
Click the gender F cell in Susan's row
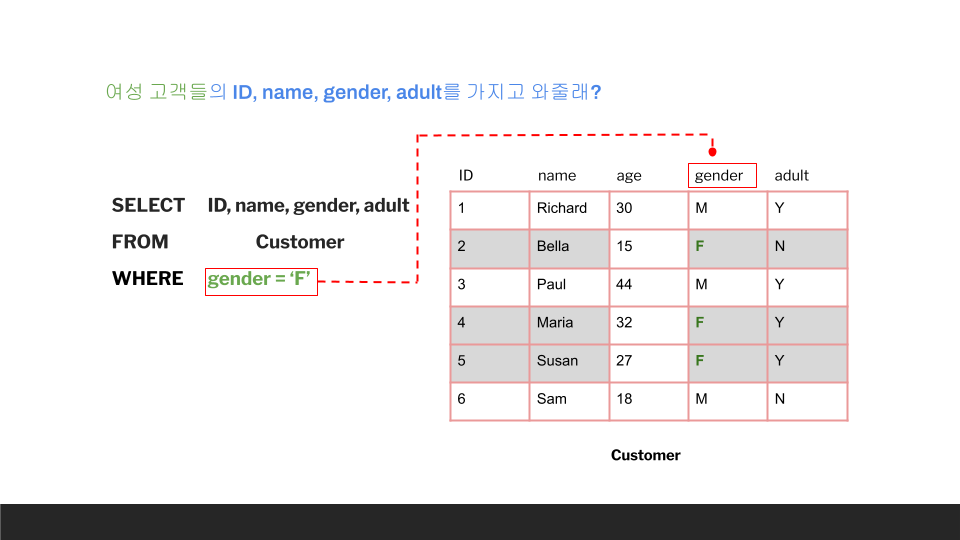coord(728,363)
